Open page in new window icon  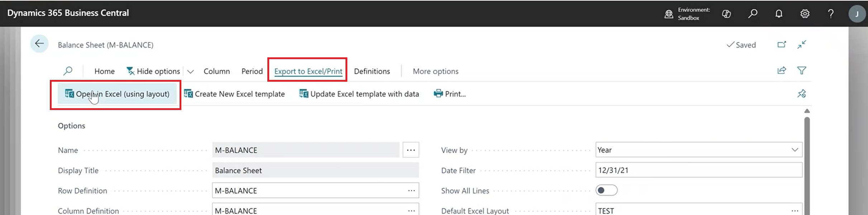tap(782, 44)
